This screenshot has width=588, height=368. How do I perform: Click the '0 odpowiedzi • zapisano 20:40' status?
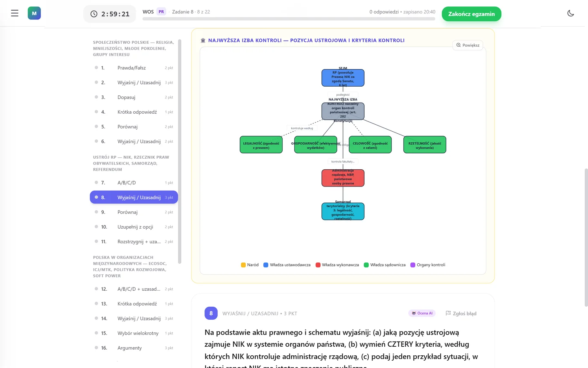pos(402,12)
